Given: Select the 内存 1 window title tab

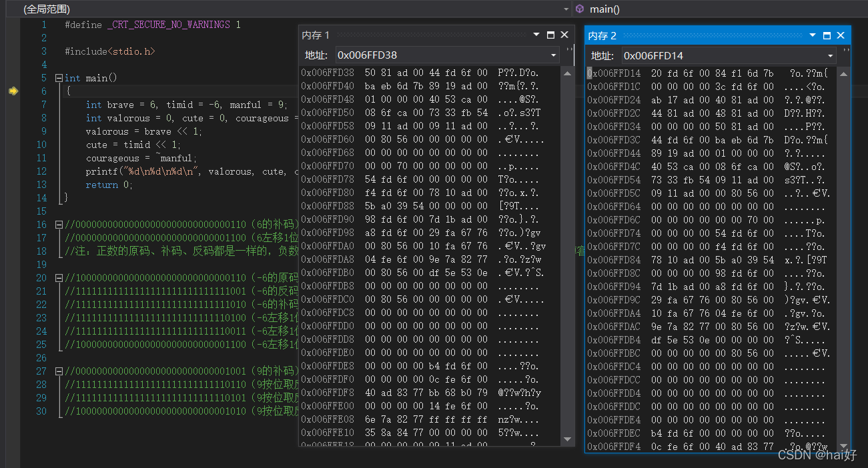Looking at the screenshot, I should click(316, 35).
